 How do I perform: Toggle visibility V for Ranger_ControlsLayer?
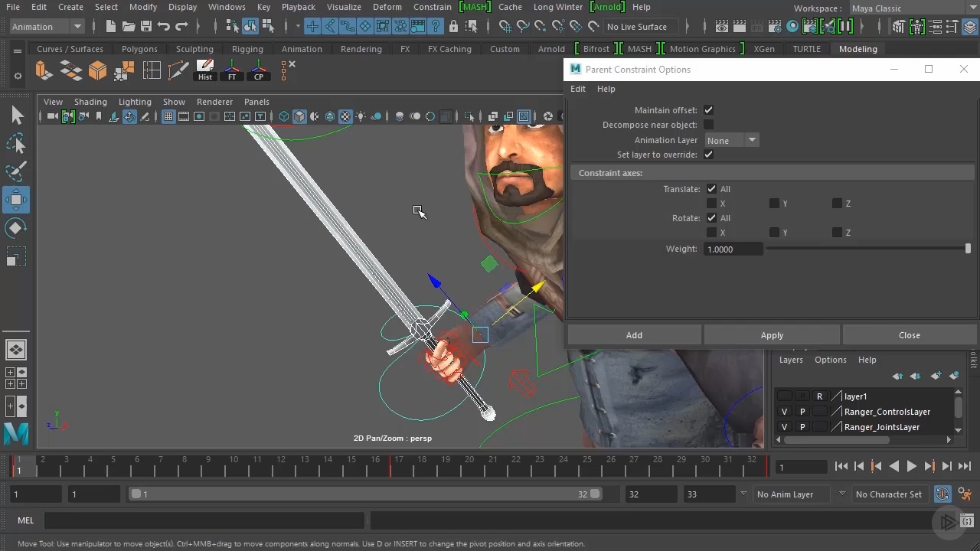(784, 412)
